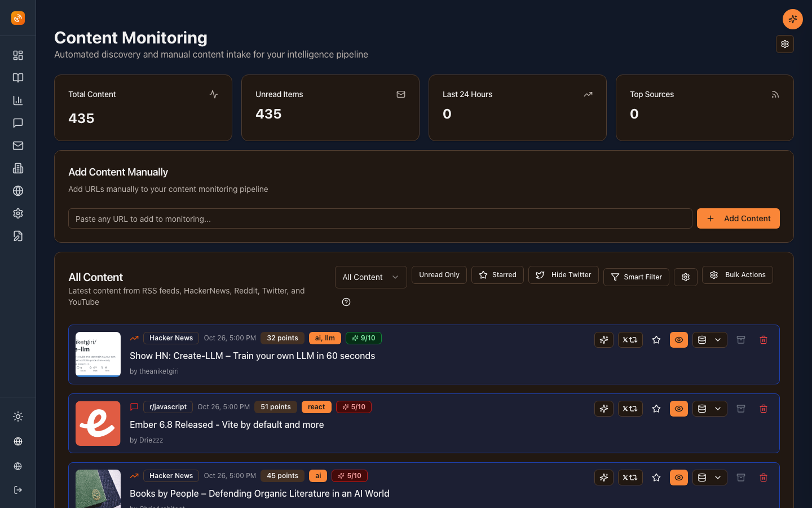Click the Add Content button
812x508 pixels.
tap(738, 218)
